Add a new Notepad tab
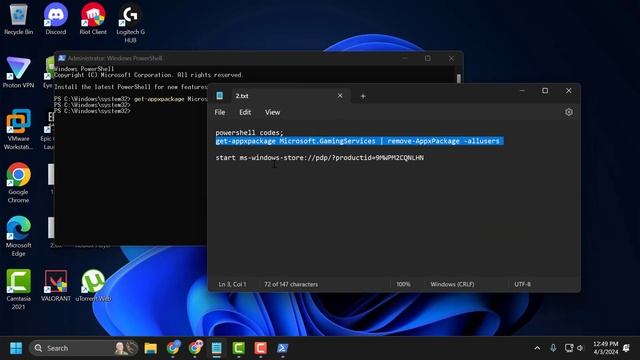This screenshot has height=360, width=640. click(363, 96)
